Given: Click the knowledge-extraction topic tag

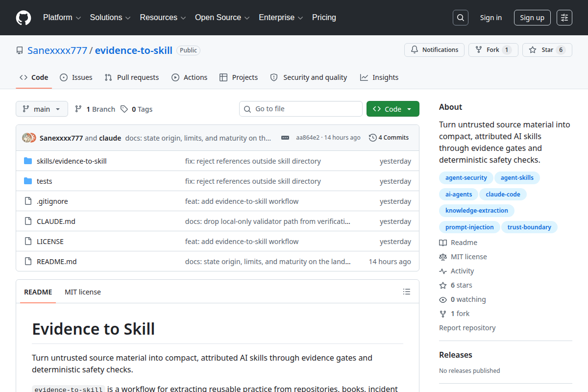Looking at the screenshot, I should click(477, 211).
